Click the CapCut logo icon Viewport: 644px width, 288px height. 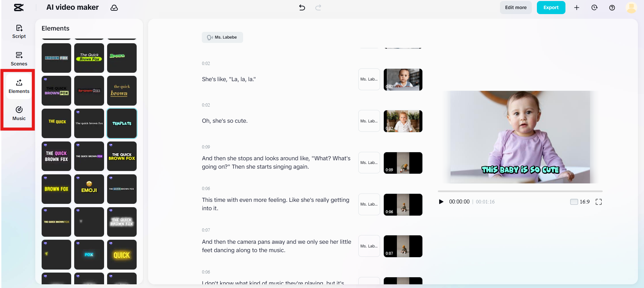(19, 7)
